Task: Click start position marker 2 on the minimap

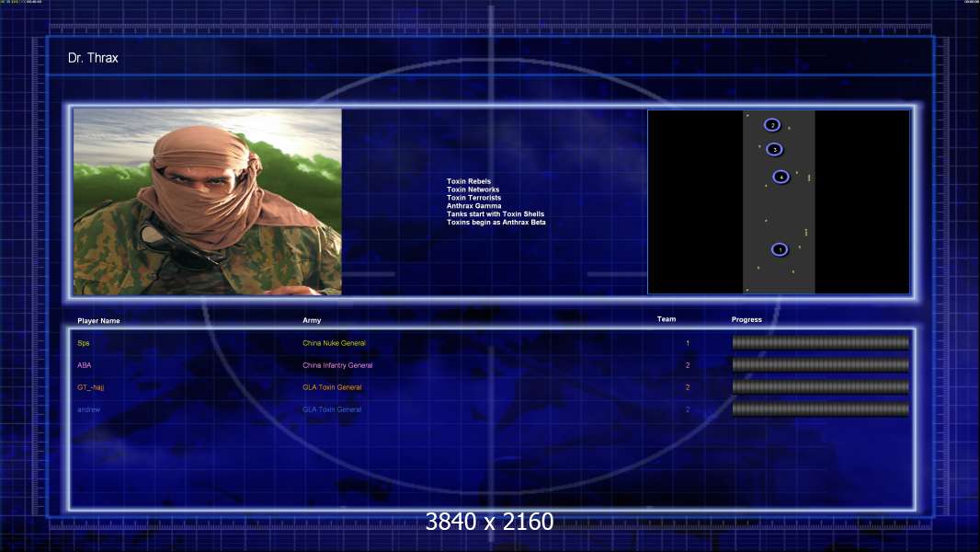Action: coord(772,125)
